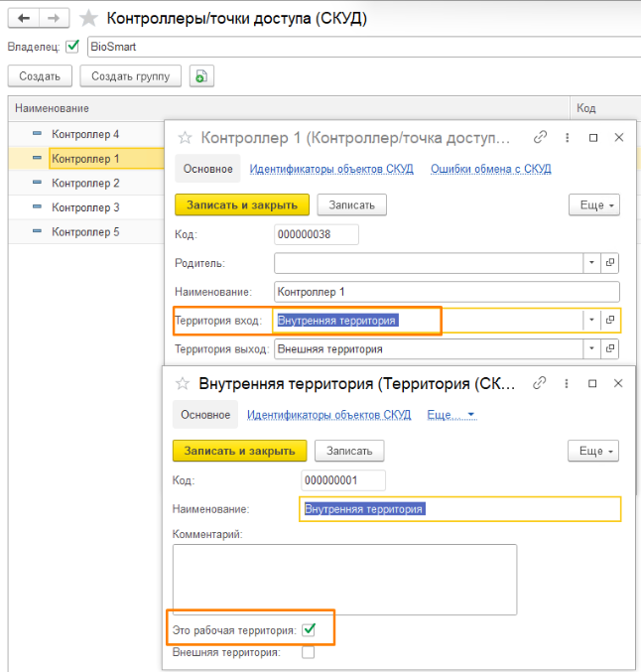Click into the Комментарий text area
This screenshot has width=641, height=672.
click(343, 579)
